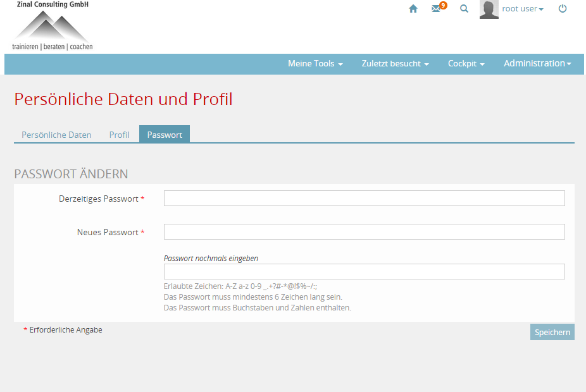Expand the Zuletzt besucht menu
Screen dimensions: 586x392
tap(395, 64)
